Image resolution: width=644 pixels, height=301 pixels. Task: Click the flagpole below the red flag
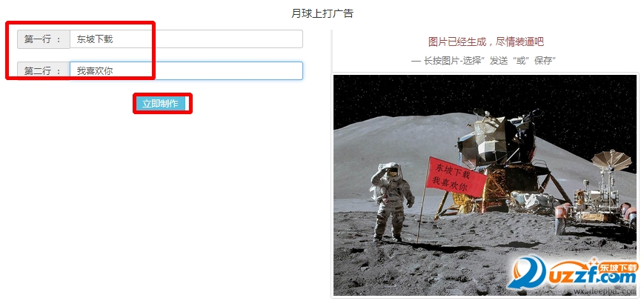point(421,218)
